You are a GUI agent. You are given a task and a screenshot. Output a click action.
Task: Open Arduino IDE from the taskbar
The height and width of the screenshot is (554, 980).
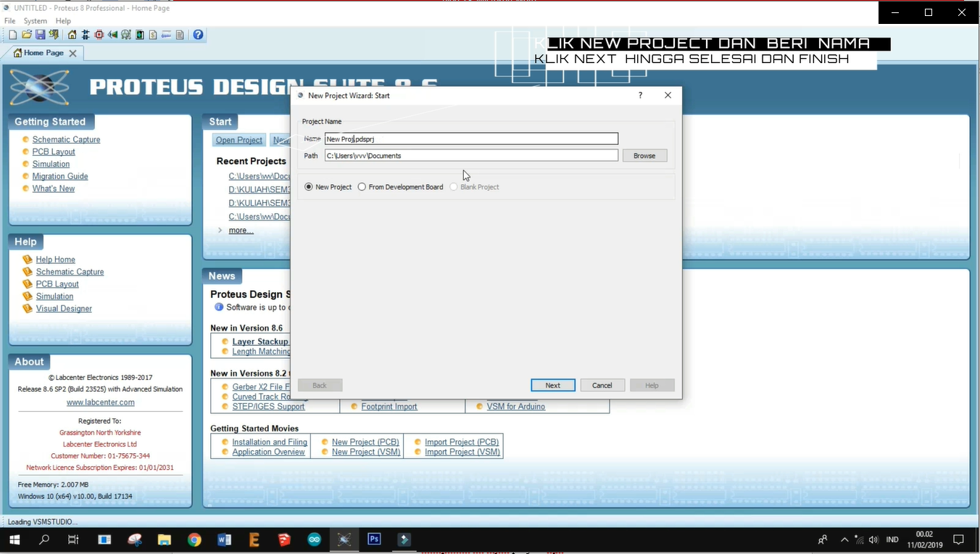point(314,539)
